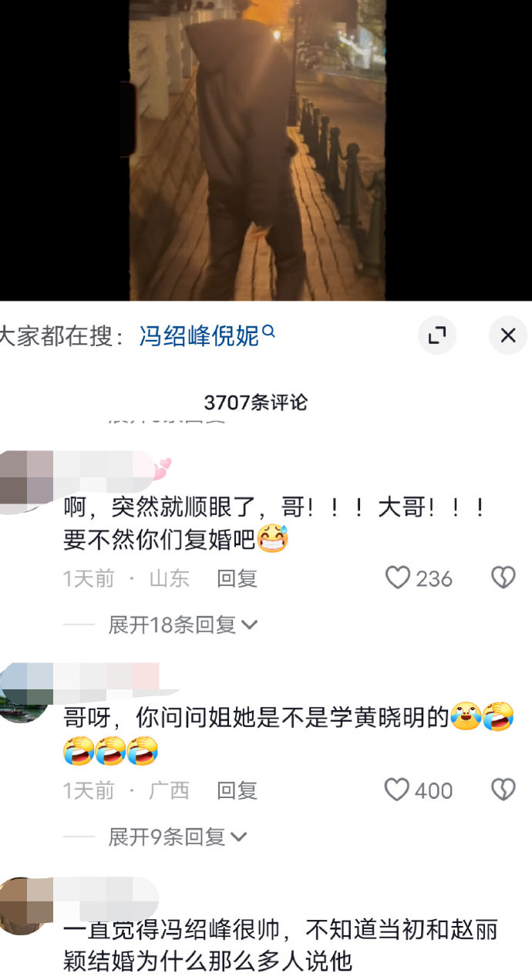This screenshot has height=980, width=532.
Task: Reply to the 山东 comment
Action: 237,578
